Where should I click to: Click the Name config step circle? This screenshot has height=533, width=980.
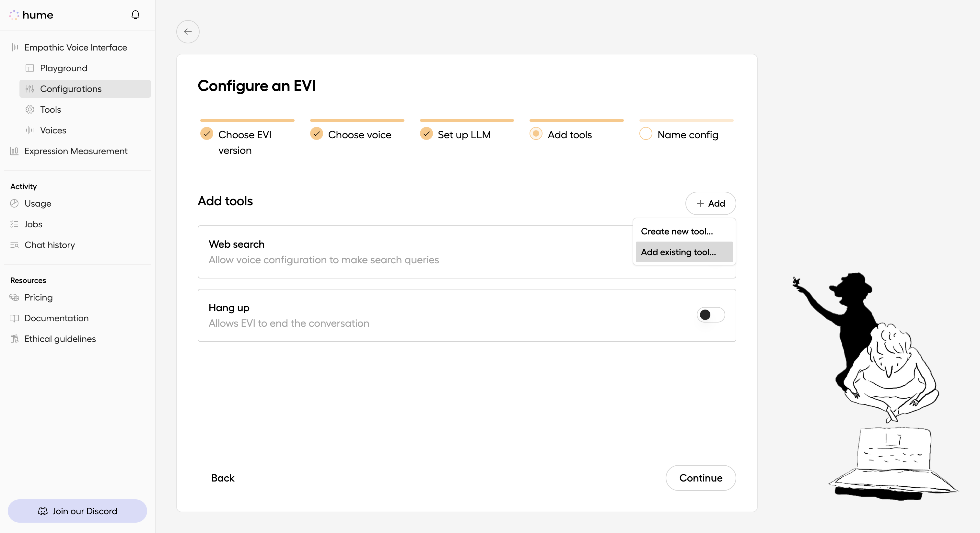click(645, 134)
